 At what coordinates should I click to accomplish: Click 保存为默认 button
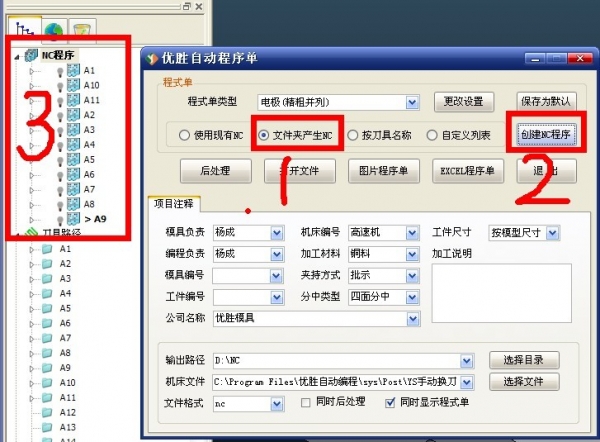[x=546, y=102]
